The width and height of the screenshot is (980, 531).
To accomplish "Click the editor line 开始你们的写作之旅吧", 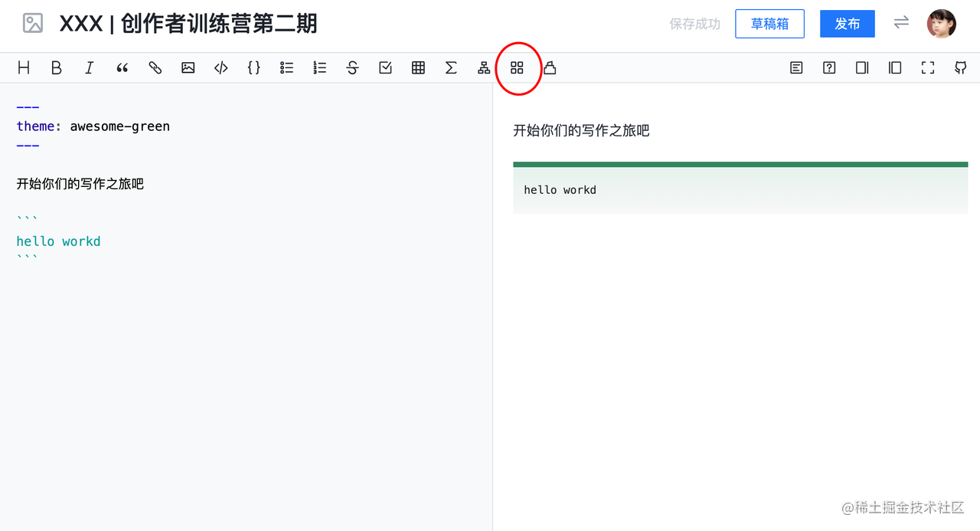I will point(80,184).
